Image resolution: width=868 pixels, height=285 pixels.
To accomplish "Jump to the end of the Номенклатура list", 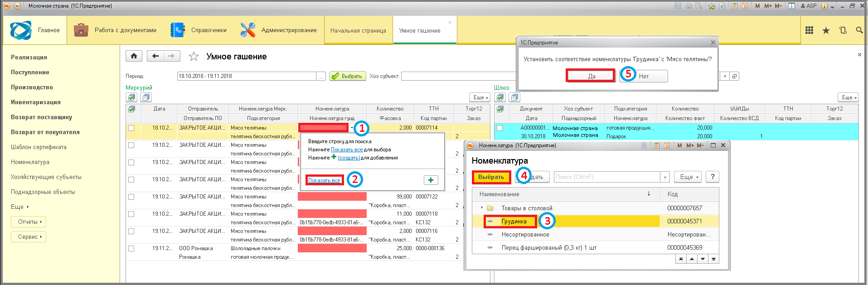I will pos(713,259).
